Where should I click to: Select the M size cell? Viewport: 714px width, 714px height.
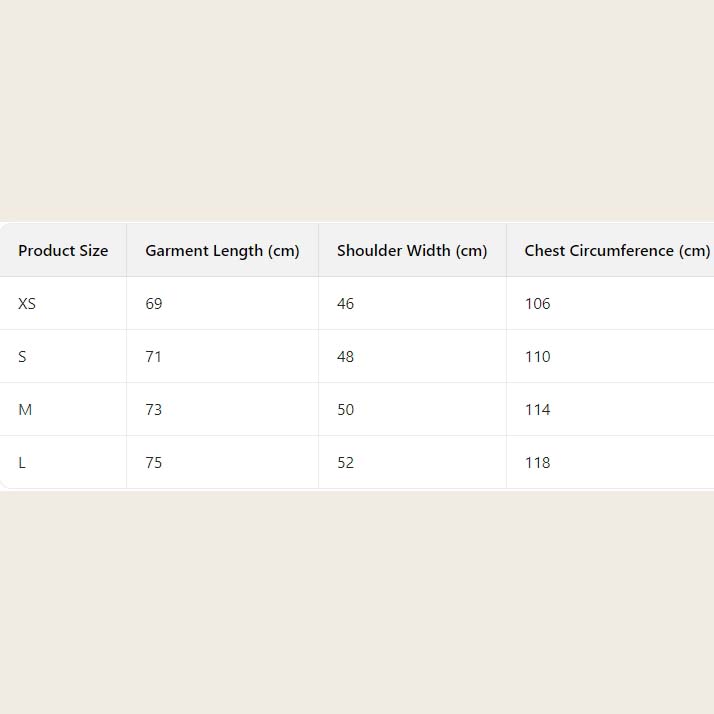tap(25, 410)
